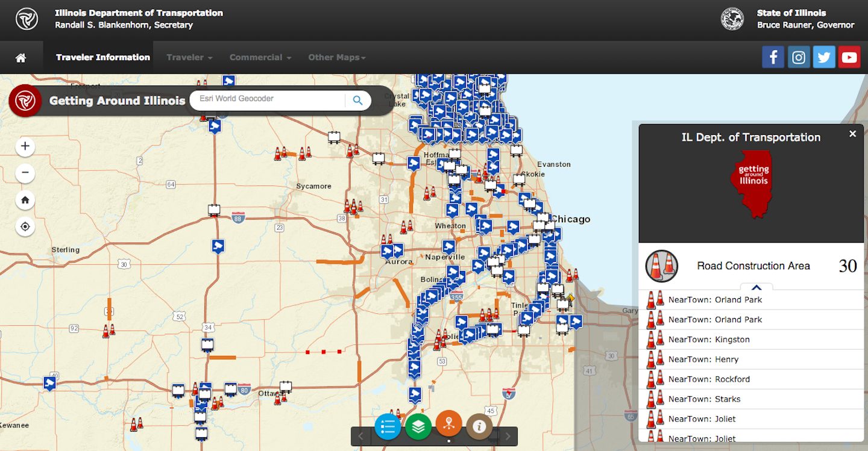Open IDOT's Twitter page icon
The height and width of the screenshot is (451, 868).
(824, 57)
